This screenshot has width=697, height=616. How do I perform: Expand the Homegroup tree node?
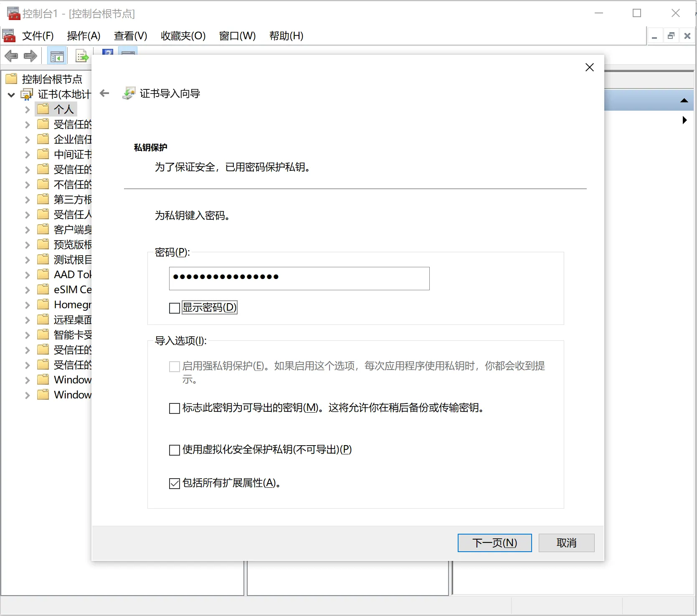click(x=27, y=305)
